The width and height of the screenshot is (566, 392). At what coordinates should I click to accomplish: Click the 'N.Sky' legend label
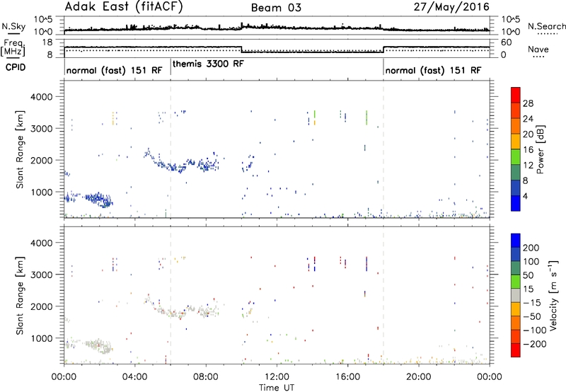pos(13,26)
